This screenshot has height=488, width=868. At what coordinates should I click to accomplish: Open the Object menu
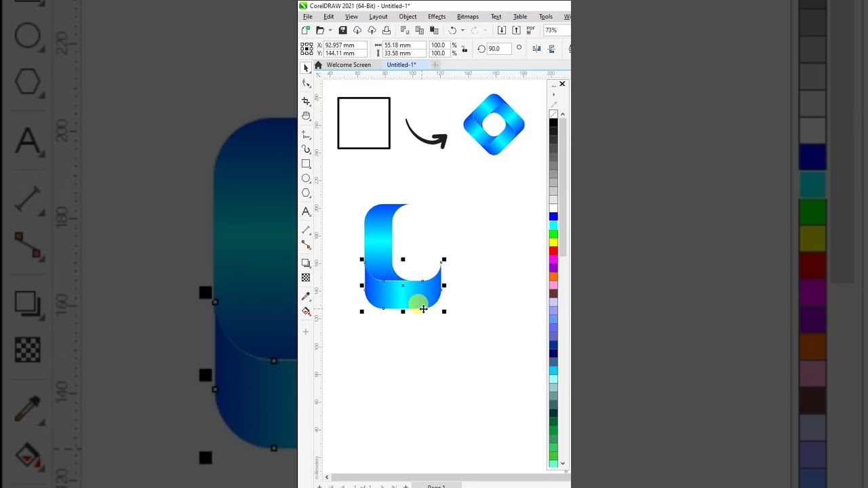tap(408, 16)
